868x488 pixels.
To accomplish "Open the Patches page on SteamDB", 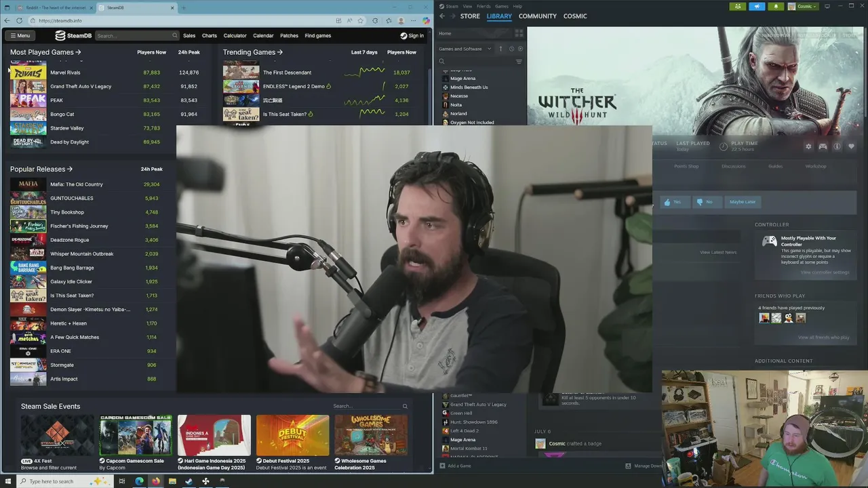I will 290,35.
